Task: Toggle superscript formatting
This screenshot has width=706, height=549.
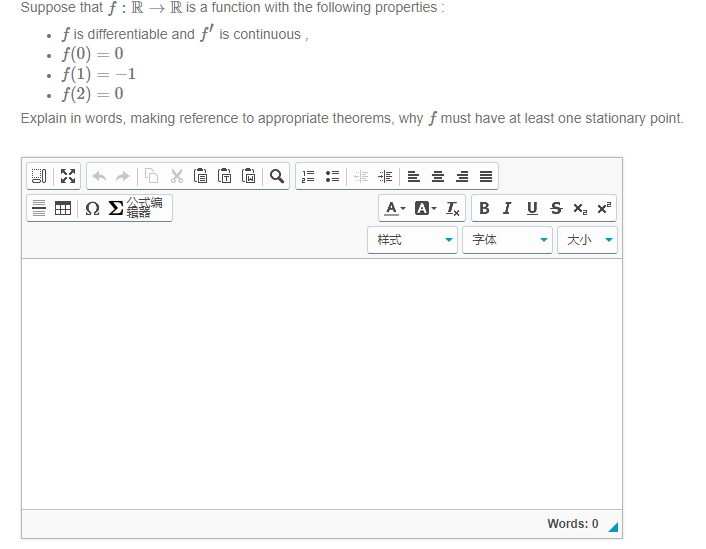Action: [x=604, y=208]
